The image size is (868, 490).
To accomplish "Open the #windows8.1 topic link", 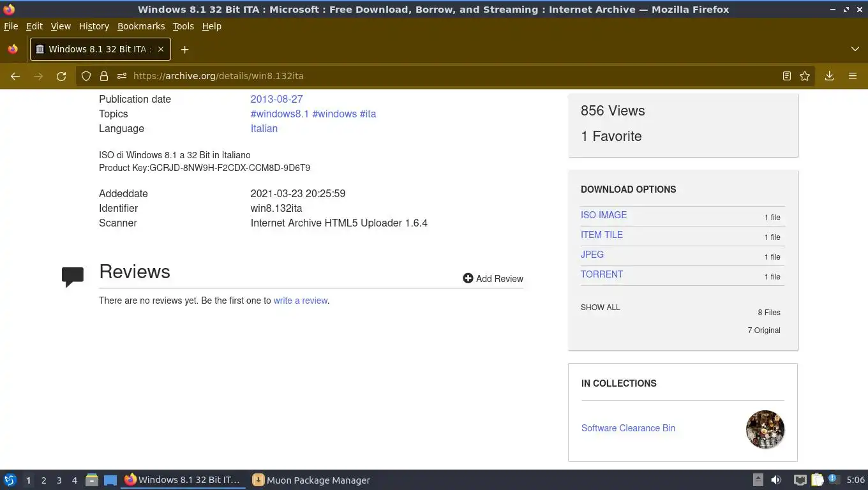I will pos(280,114).
